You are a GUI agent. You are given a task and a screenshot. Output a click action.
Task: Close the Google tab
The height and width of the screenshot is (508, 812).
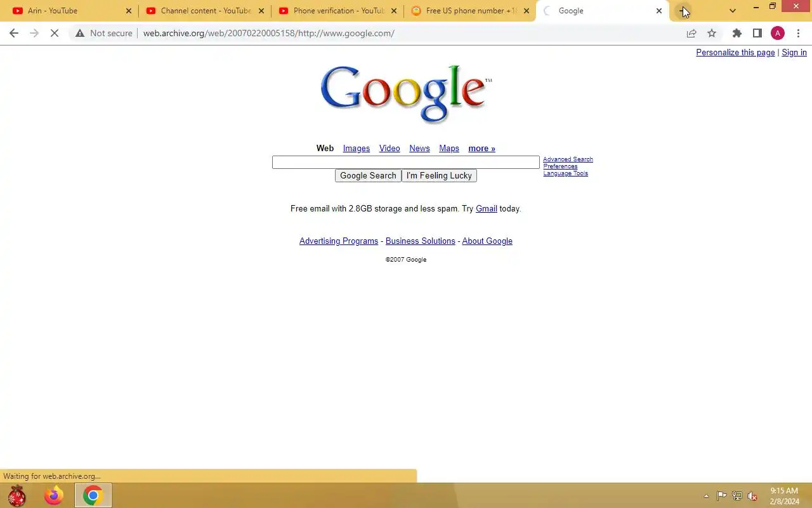pyautogui.click(x=659, y=11)
